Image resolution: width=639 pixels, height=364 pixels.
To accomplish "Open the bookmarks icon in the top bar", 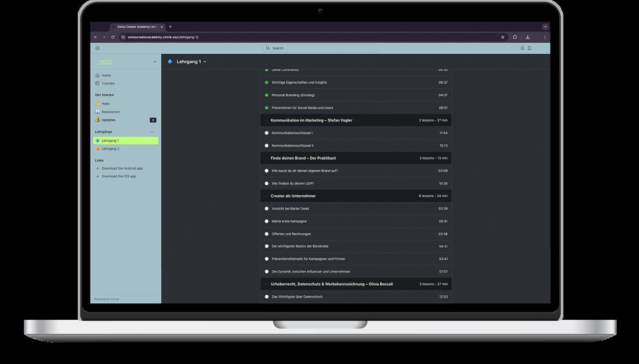I will click(x=529, y=48).
